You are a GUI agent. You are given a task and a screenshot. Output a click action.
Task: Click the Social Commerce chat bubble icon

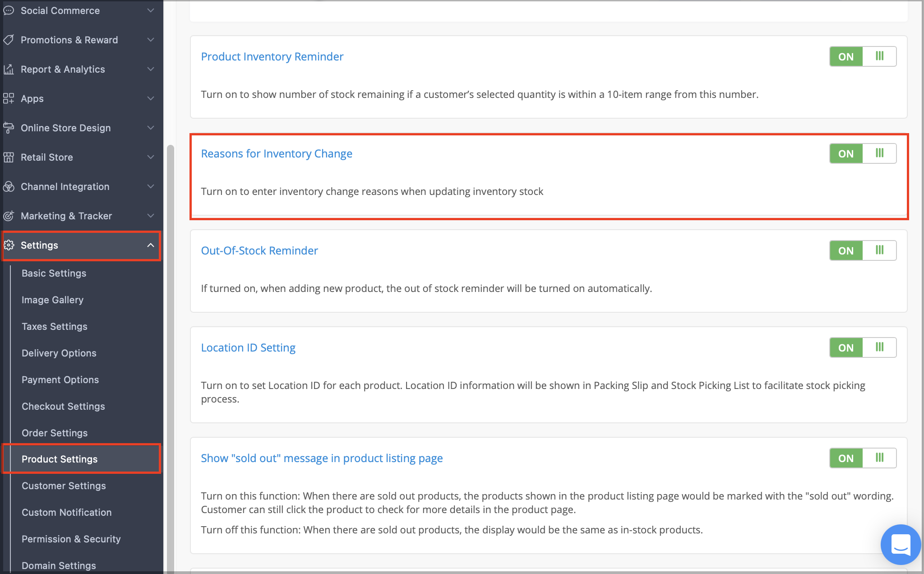(8, 10)
